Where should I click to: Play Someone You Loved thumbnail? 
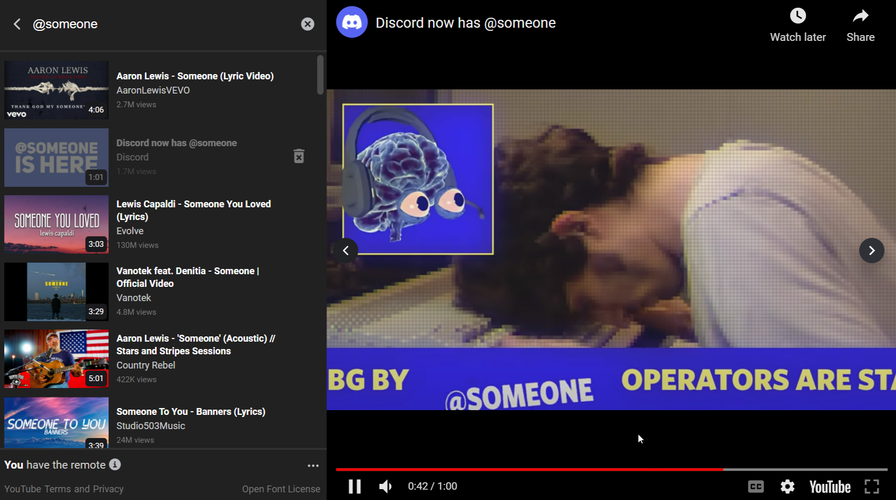pos(56,224)
